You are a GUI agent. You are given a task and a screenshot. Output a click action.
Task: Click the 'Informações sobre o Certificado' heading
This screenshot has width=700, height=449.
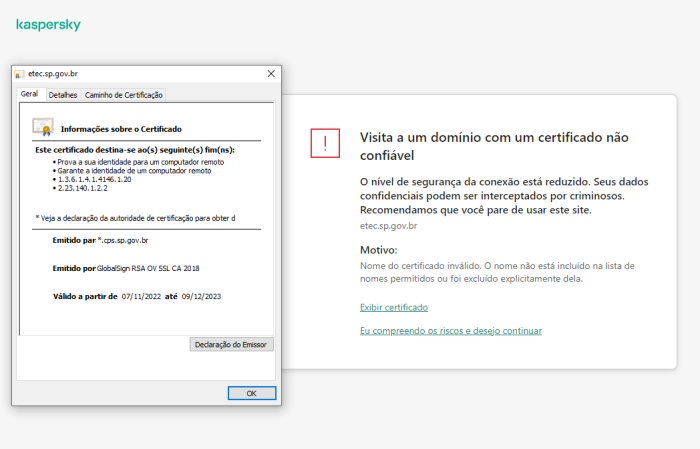tap(121, 129)
